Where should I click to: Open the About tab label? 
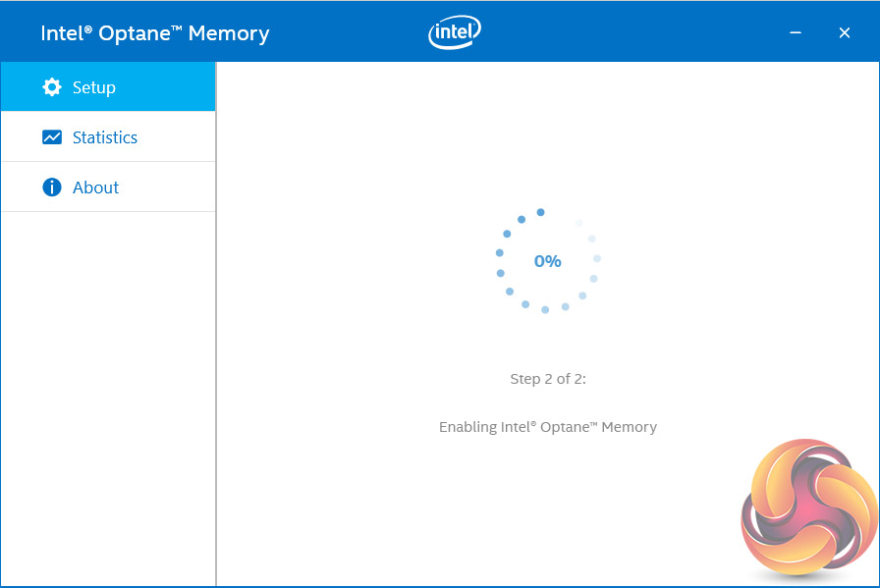pos(96,187)
